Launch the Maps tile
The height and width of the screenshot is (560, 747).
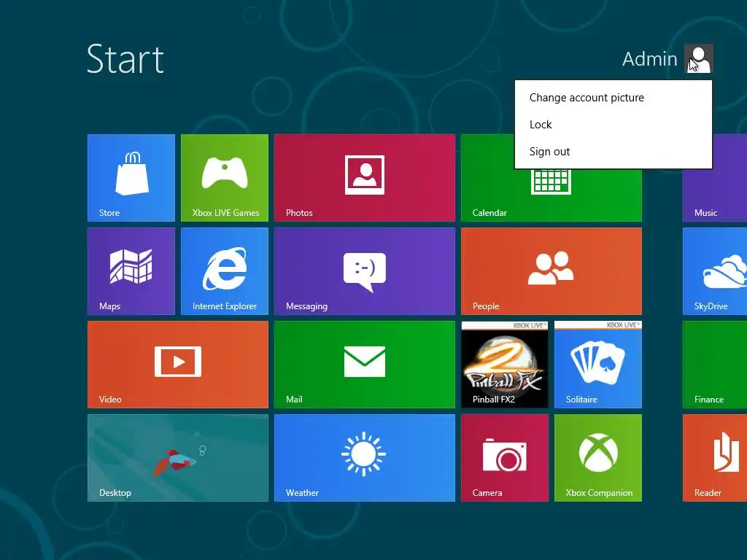click(x=131, y=271)
